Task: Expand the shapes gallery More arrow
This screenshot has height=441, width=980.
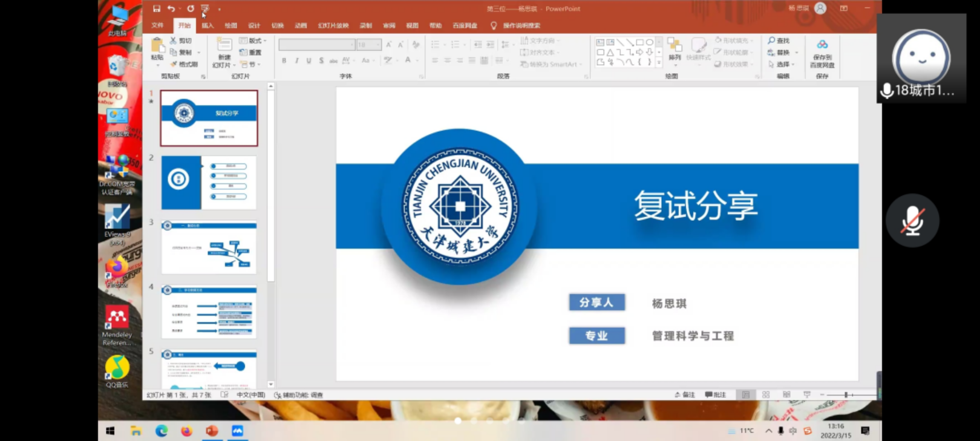Action: 659,62
